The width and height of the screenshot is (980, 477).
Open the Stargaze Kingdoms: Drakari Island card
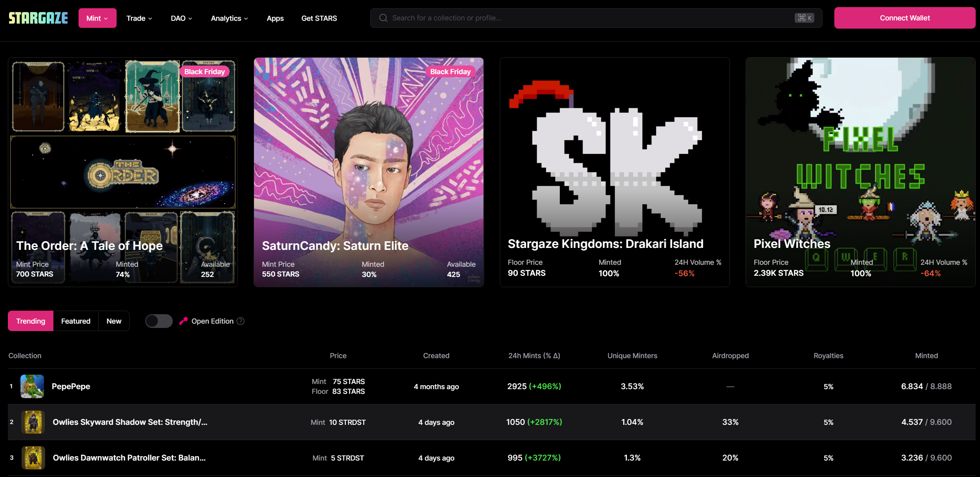click(x=614, y=172)
